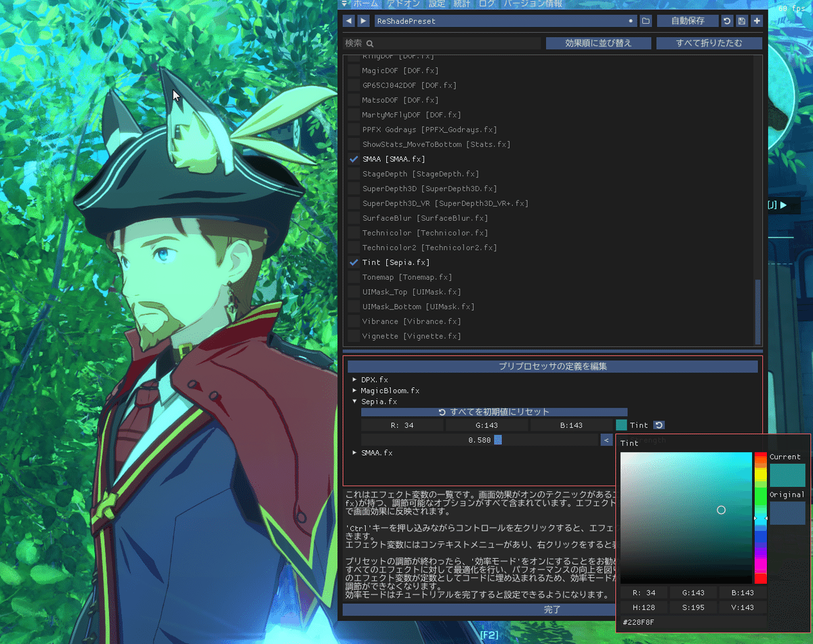Image resolution: width=813 pixels, height=644 pixels.
Task: Enable ShowStats_MoveToBottom checkbox
Action: 354,144
